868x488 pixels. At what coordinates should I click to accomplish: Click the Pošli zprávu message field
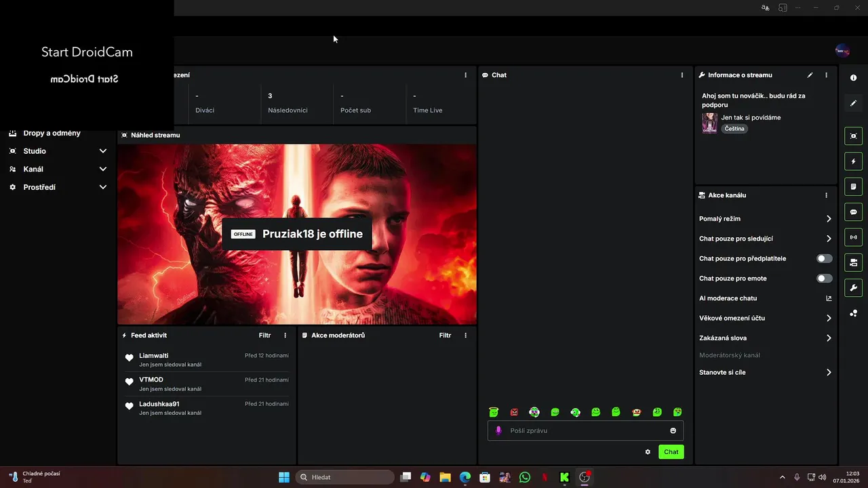coord(586,430)
